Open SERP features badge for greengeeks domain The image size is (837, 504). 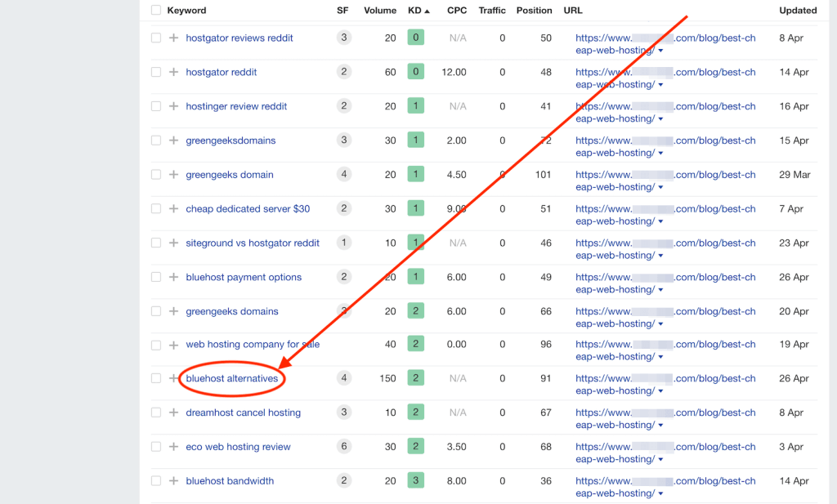pyautogui.click(x=344, y=175)
